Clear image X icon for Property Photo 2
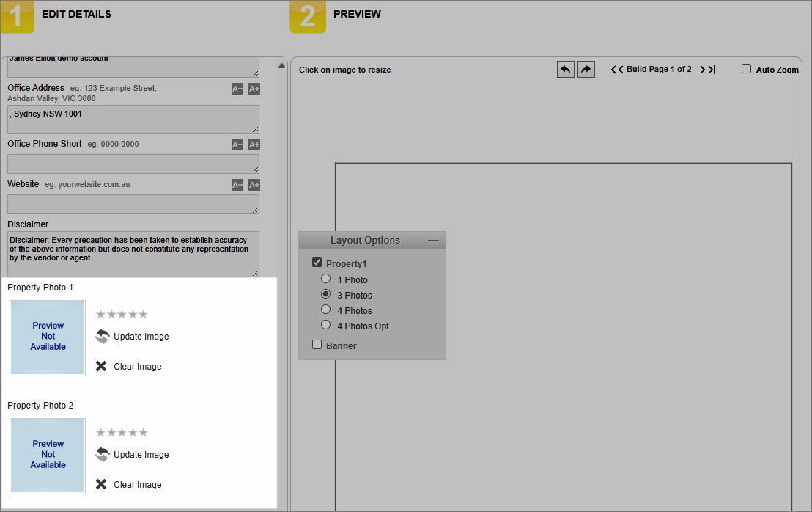812x512 pixels. [101, 484]
